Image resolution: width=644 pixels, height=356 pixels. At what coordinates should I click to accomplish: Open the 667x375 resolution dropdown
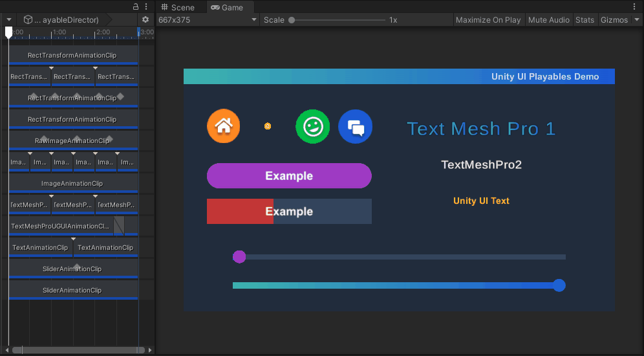[208, 20]
